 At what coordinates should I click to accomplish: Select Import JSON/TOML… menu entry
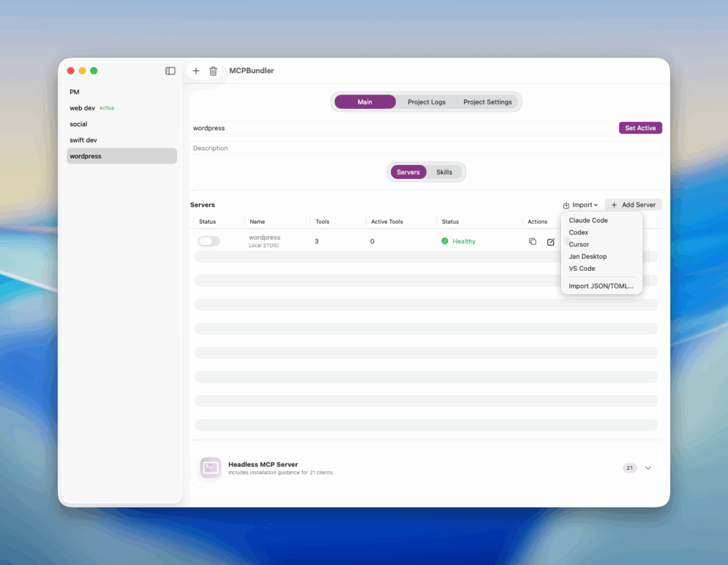point(601,286)
